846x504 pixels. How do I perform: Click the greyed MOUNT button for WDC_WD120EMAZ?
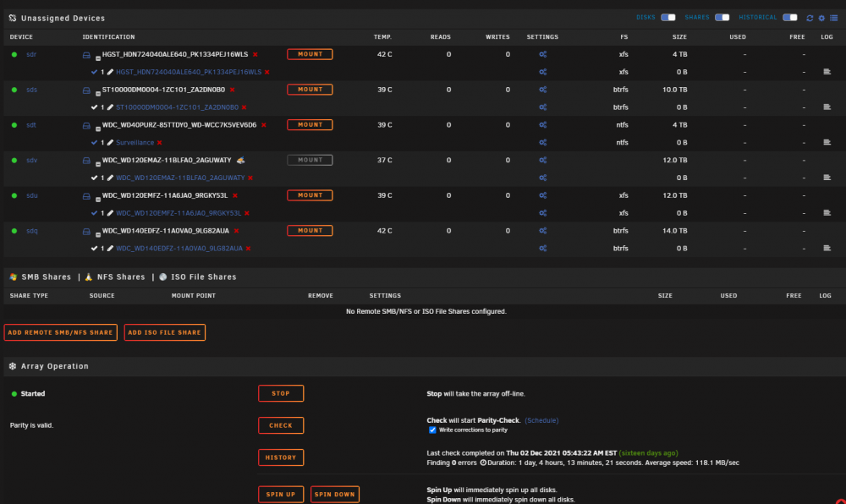coord(310,160)
